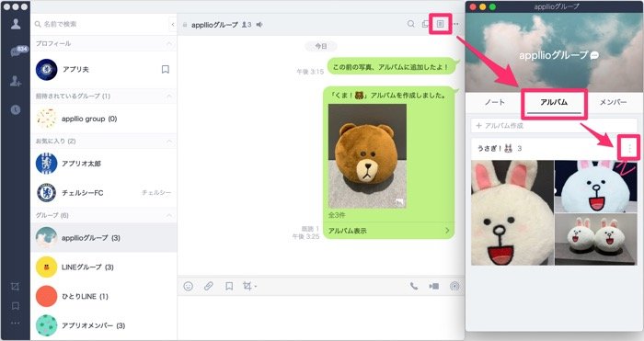644x341 pixels.
Task: Click appllioグループ name in chat header
Action: click(214, 25)
